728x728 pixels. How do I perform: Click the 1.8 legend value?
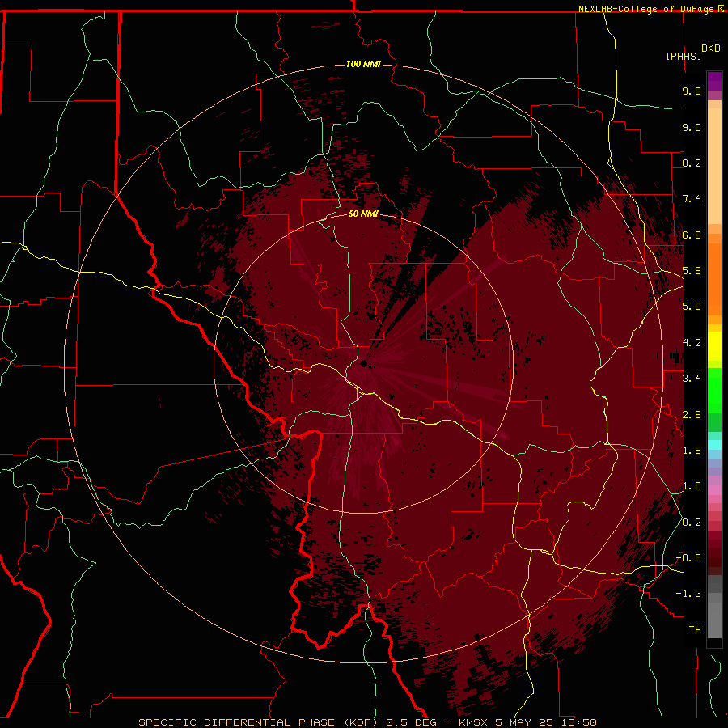pyautogui.click(x=692, y=451)
